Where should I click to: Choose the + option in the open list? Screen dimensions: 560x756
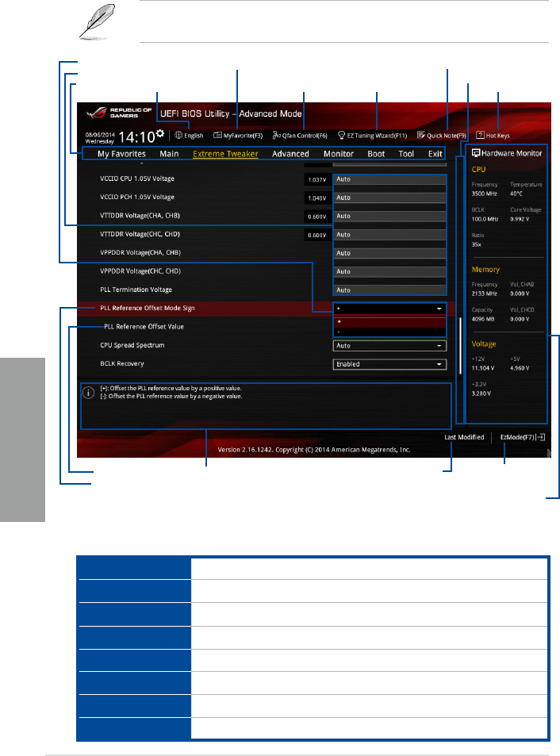coord(389,321)
